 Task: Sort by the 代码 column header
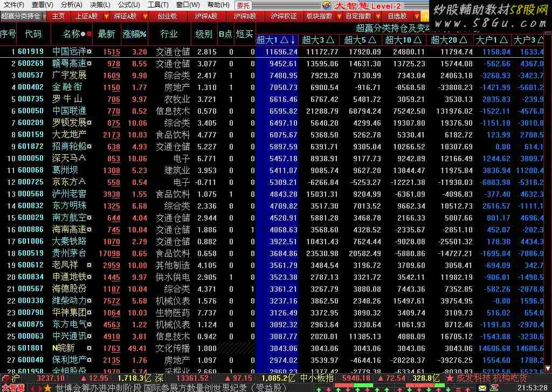click(x=33, y=34)
